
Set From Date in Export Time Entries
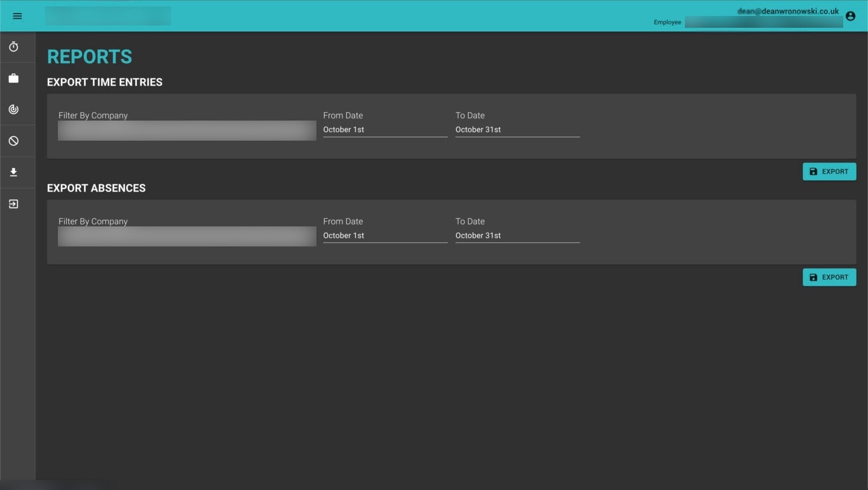click(385, 129)
